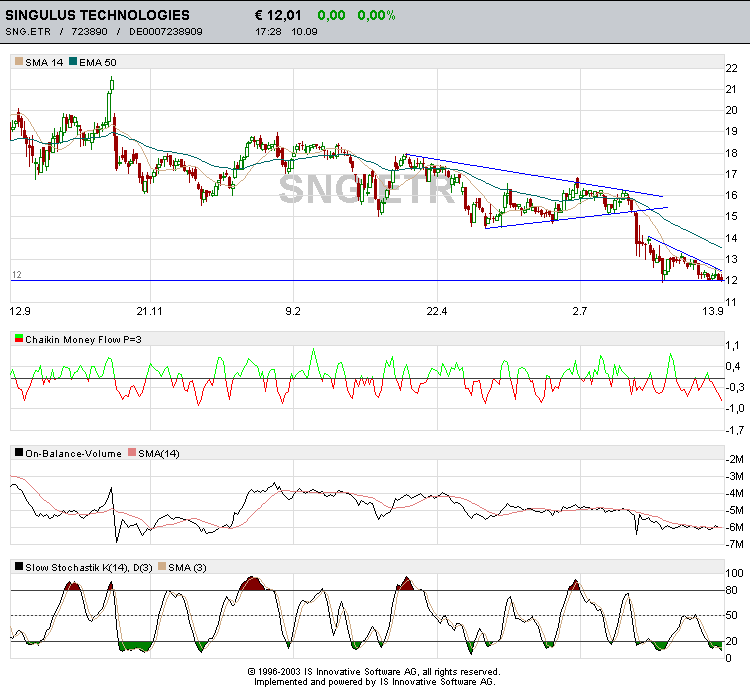
Task: Click the 50 stochastic axis value
Action: 731,616
